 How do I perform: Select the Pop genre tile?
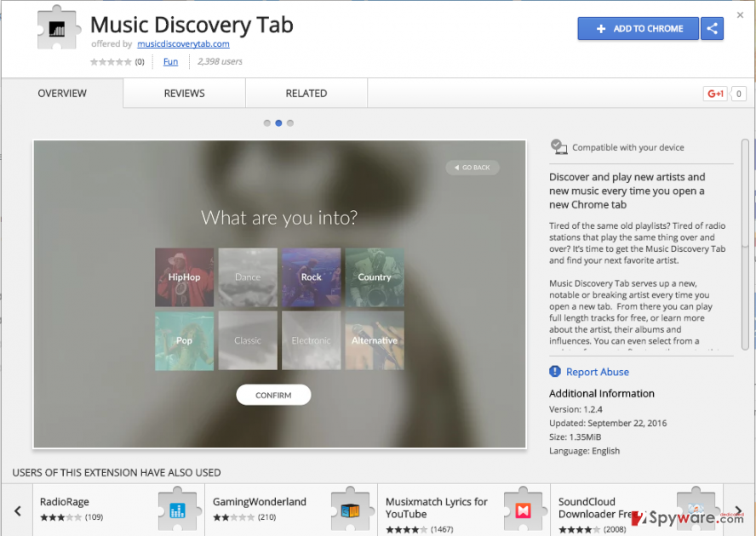(184, 340)
